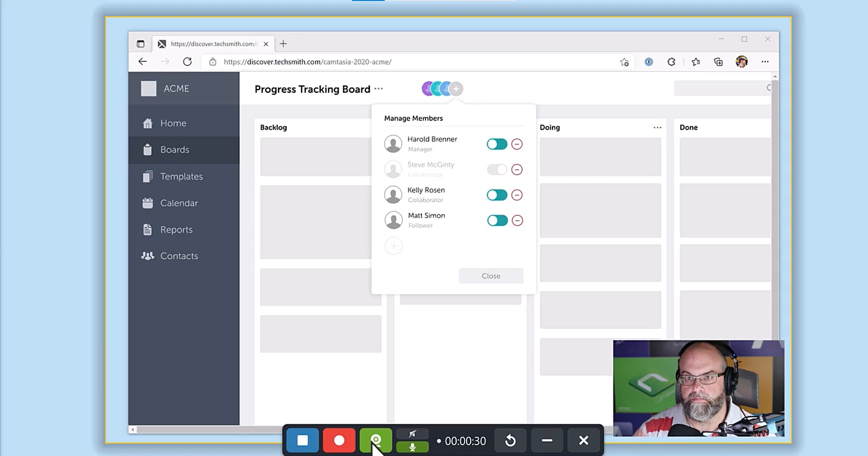Stop the recording with the blue square button
This screenshot has height=456, width=868.
[x=302, y=440]
